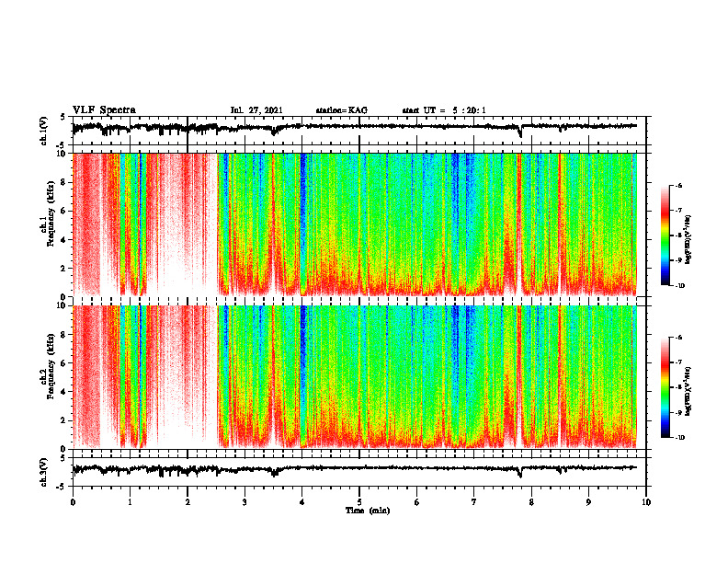Click the time axis tick label "2"

coord(188,502)
